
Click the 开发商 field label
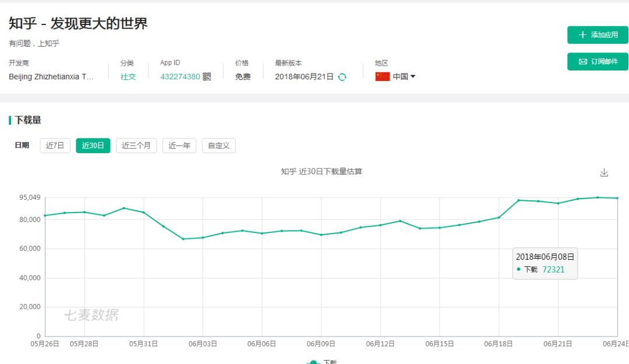(x=19, y=63)
